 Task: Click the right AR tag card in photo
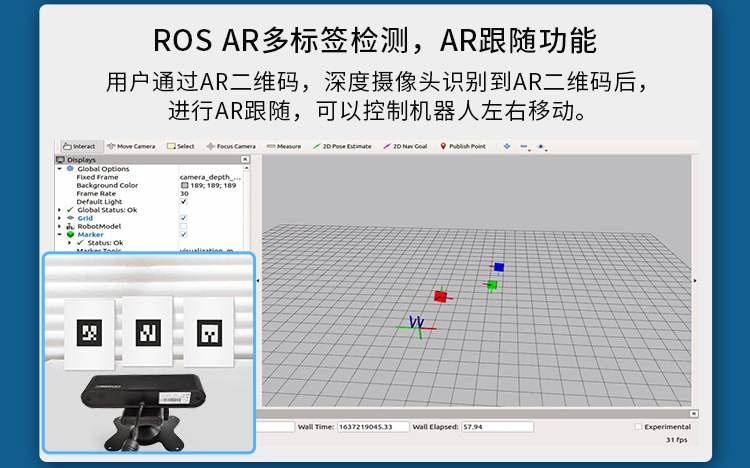[x=209, y=332]
